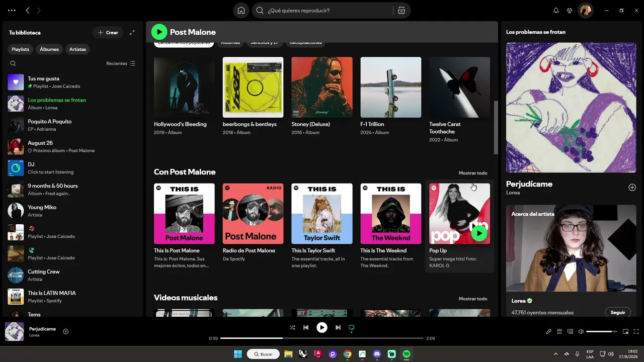
Task: Open the Recientes sort dropdown
Action: (x=121, y=63)
